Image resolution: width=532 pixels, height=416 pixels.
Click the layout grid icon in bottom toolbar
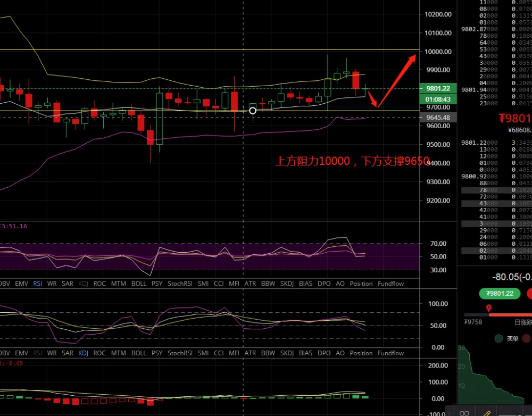point(464,412)
